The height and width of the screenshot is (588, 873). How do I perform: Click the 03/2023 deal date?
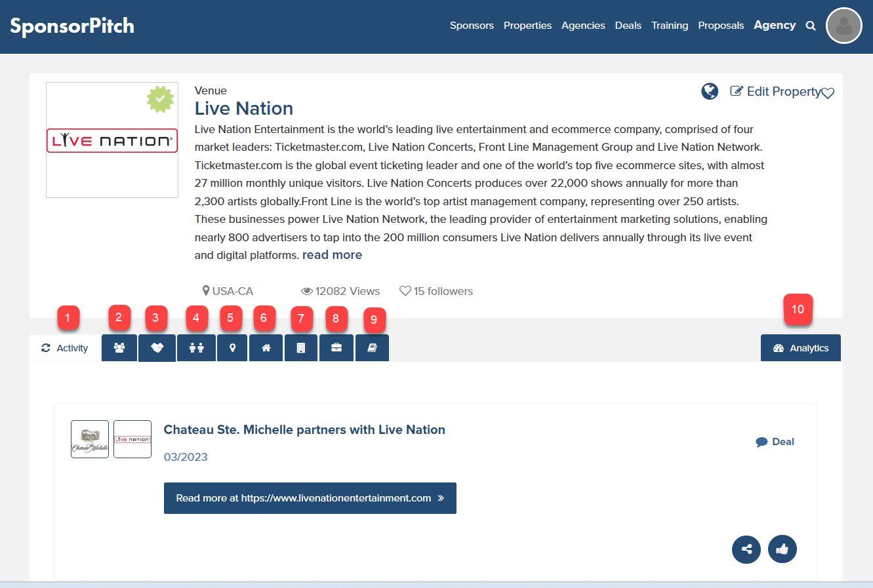[x=186, y=457]
